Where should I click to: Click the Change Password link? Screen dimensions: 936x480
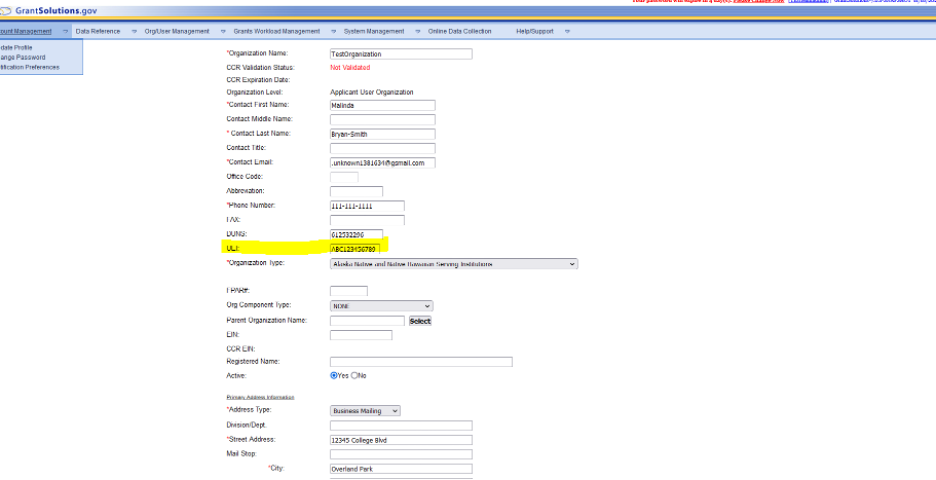(x=23, y=57)
